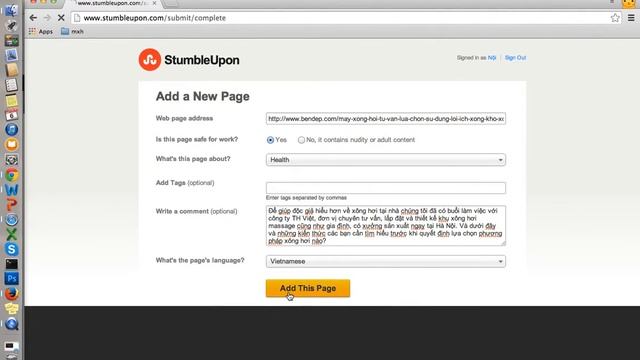Screen dimensions: 640x360
Task: Open Safari compass icon in dock
Action: point(11,220)
